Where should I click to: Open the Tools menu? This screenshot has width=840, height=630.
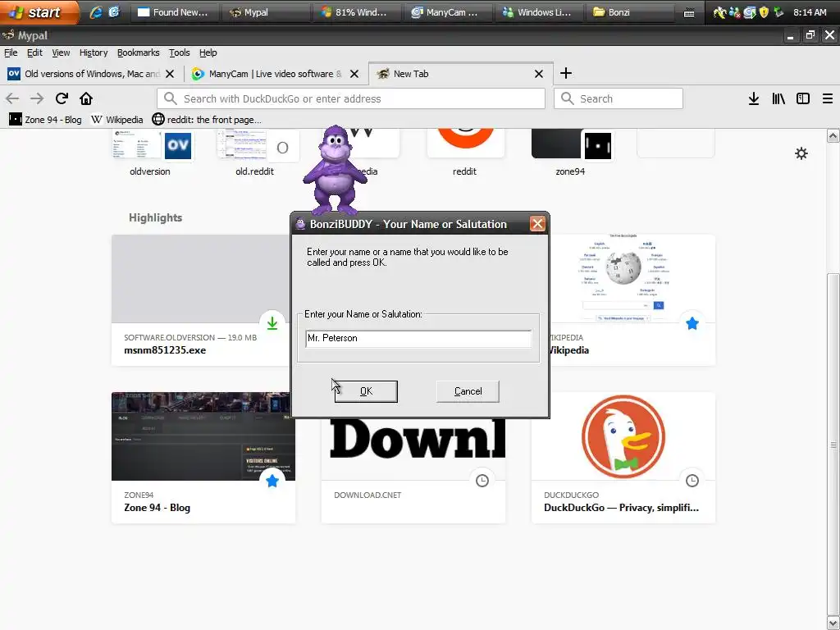180,52
